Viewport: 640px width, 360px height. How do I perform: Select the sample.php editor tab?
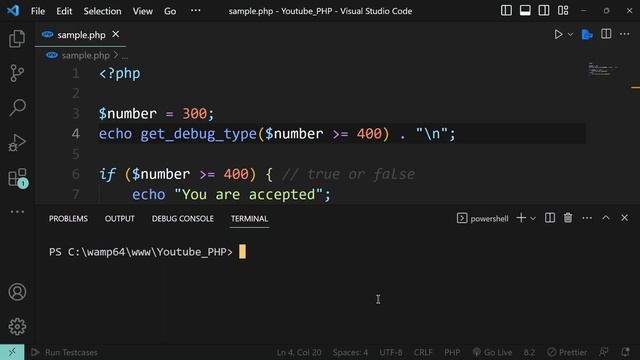tap(80, 35)
